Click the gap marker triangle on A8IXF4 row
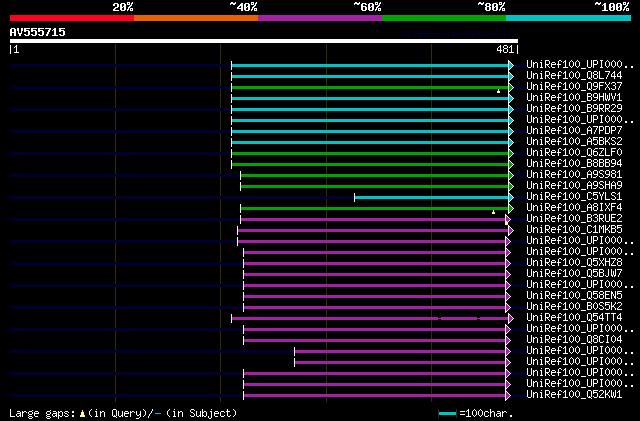640x421 pixels. [x=493, y=212]
